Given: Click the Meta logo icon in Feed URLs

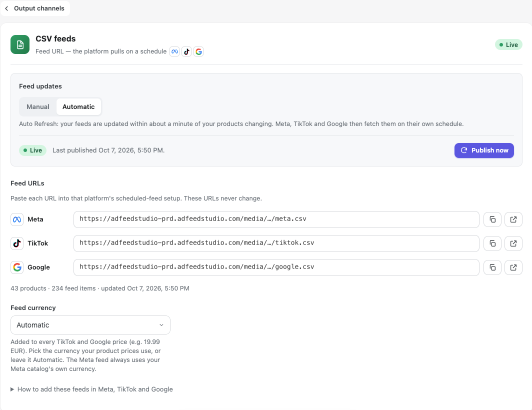Looking at the screenshot, I should (17, 219).
